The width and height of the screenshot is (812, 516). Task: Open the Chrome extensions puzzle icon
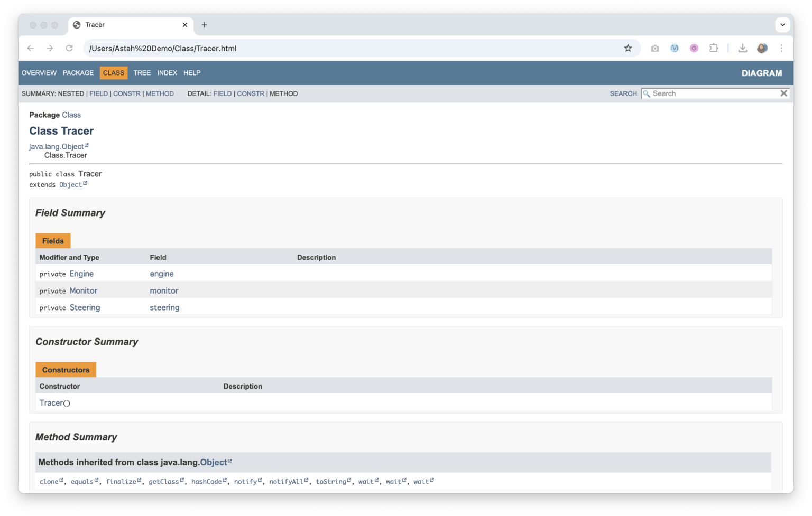point(714,48)
